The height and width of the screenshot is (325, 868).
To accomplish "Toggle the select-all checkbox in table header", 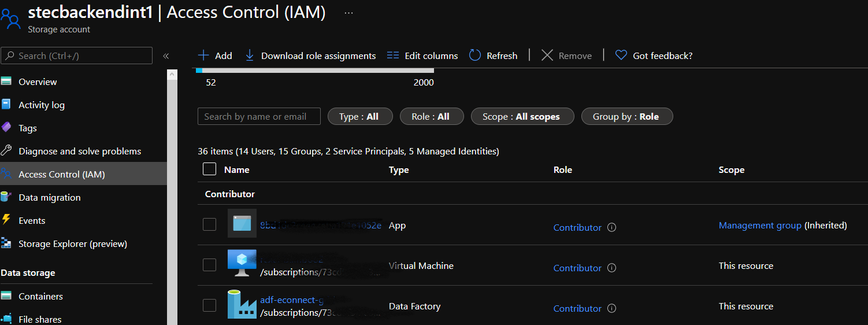I will [x=210, y=169].
